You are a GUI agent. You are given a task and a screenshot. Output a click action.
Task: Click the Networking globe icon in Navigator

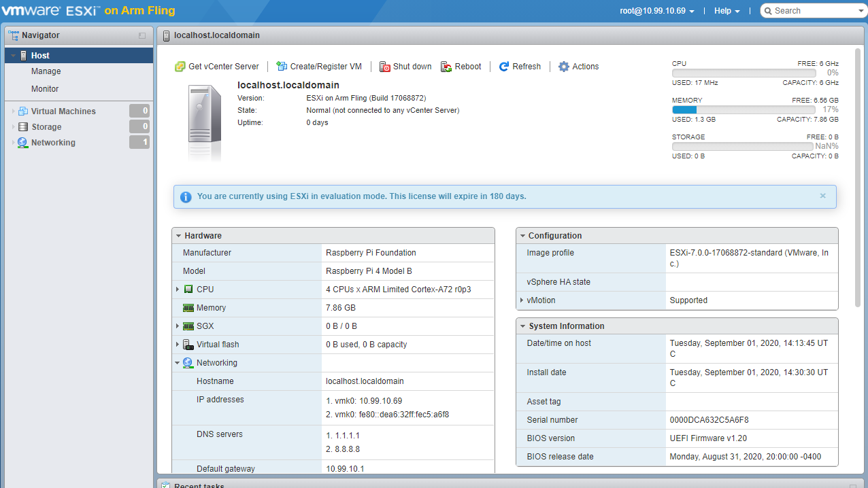coord(23,143)
